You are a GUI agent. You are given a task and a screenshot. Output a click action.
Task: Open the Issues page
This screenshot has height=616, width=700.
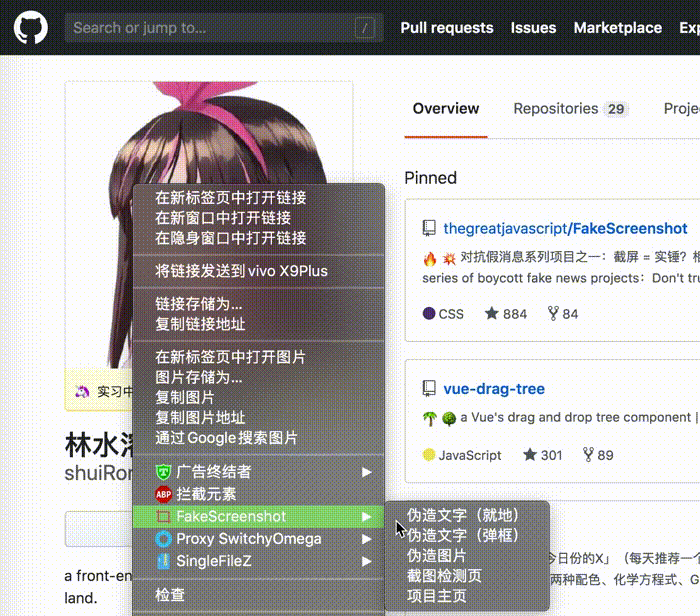point(533,28)
